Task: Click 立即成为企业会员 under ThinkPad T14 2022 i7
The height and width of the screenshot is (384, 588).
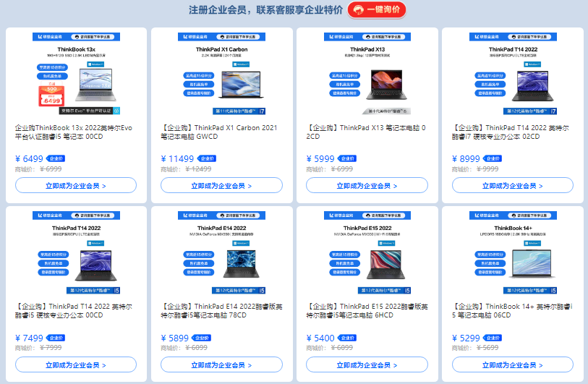Action: click(513, 186)
